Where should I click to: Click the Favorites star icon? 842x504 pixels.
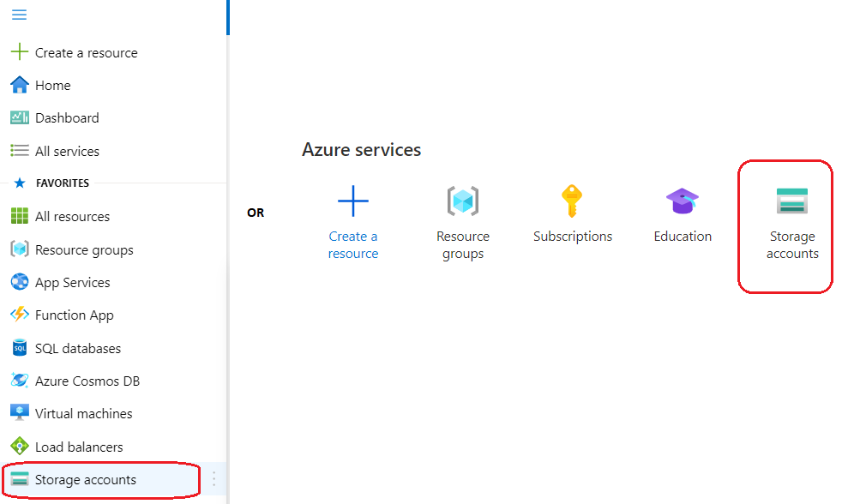20,183
